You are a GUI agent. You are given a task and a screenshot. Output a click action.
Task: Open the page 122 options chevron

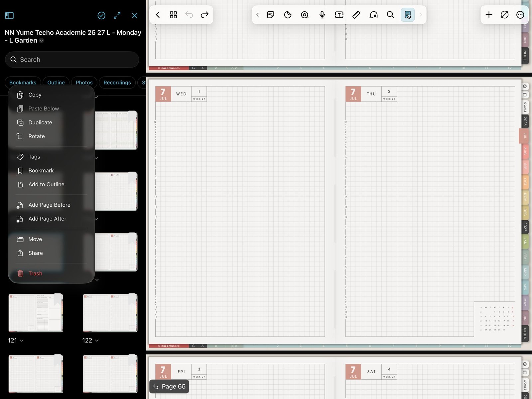pos(97,340)
